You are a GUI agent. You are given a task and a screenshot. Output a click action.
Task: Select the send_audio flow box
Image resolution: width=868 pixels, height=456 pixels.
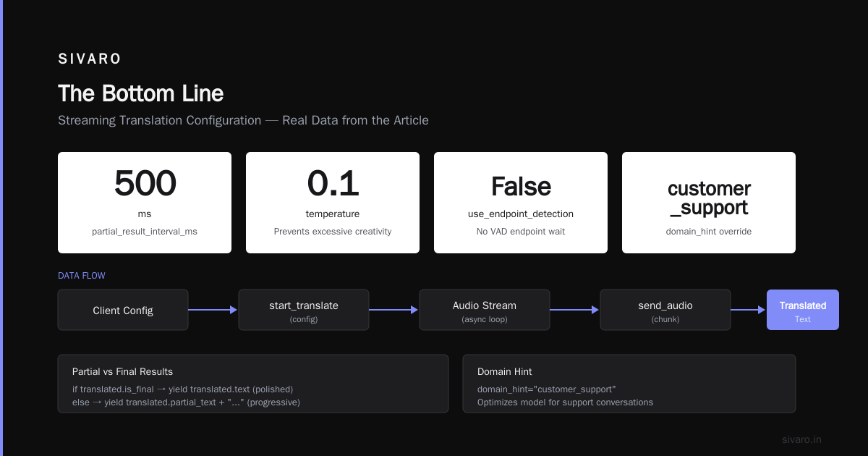pos(665,310)
